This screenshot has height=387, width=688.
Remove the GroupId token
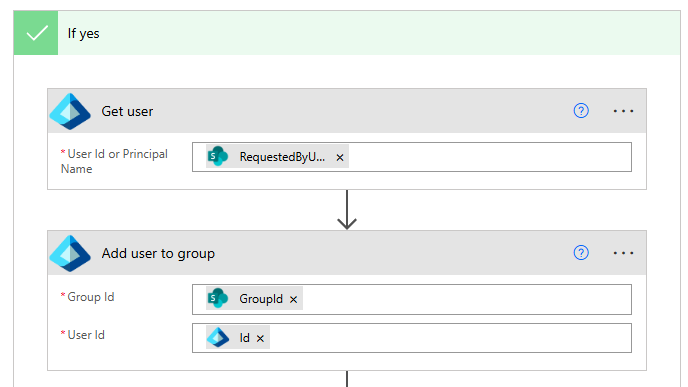click(x=294, y=300)
